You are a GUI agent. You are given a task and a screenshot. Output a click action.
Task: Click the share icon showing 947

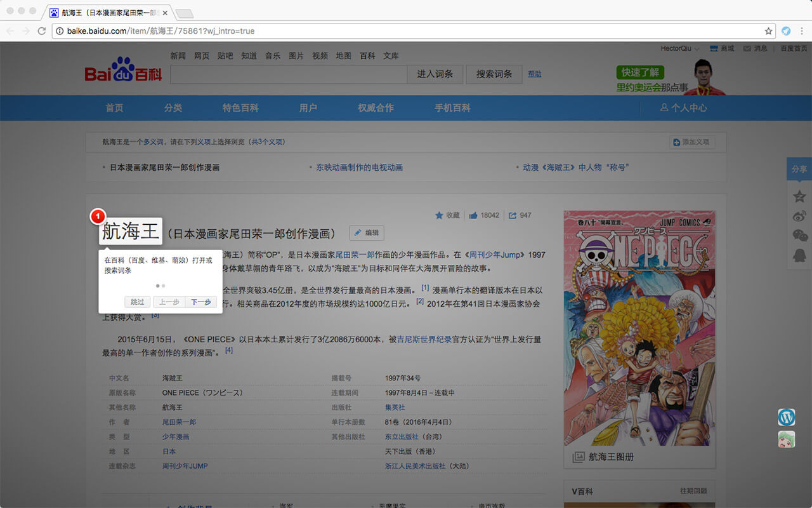coord(513,215)
